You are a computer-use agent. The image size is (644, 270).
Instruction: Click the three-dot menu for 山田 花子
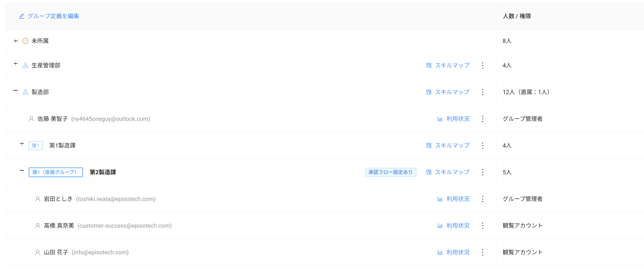point(482,252)
